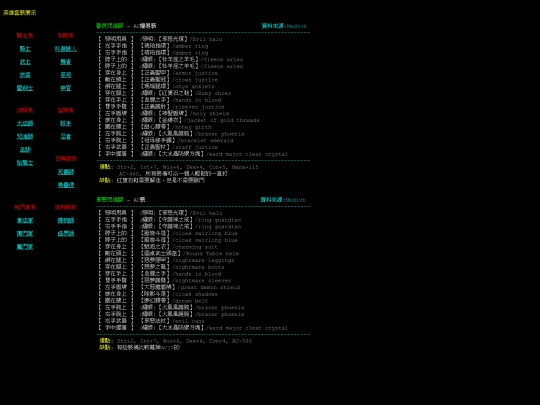
Task: Open the 騎士 class link
Action: (25, 49)
